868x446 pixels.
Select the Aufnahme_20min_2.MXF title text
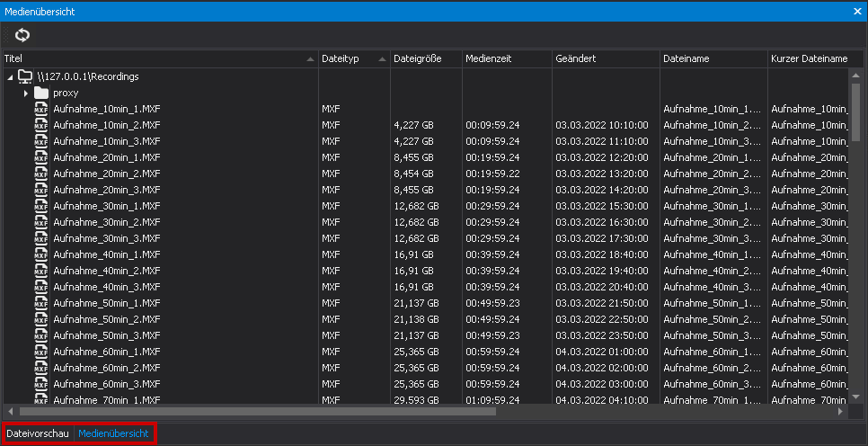click(107, 174)
